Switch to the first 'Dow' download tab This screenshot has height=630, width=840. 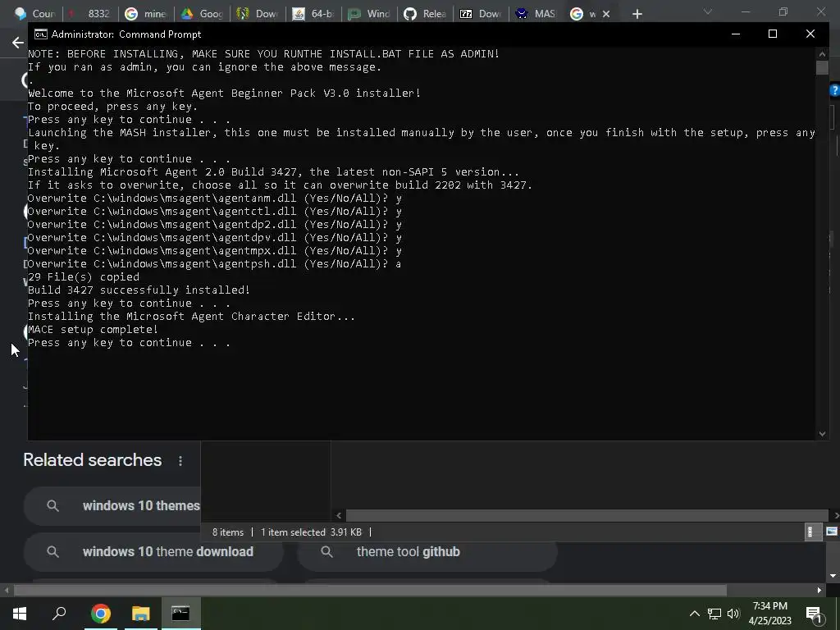(x=258, y=14)
